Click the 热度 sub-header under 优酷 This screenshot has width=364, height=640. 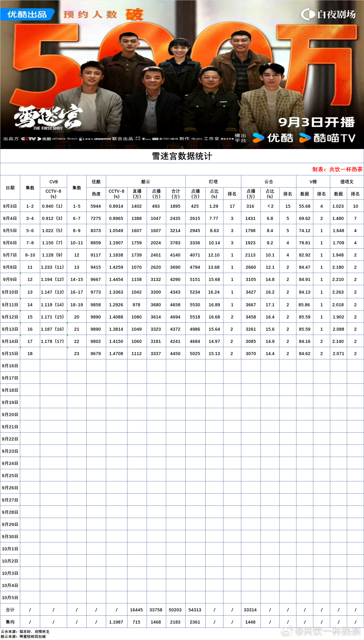tap(96, 194)
